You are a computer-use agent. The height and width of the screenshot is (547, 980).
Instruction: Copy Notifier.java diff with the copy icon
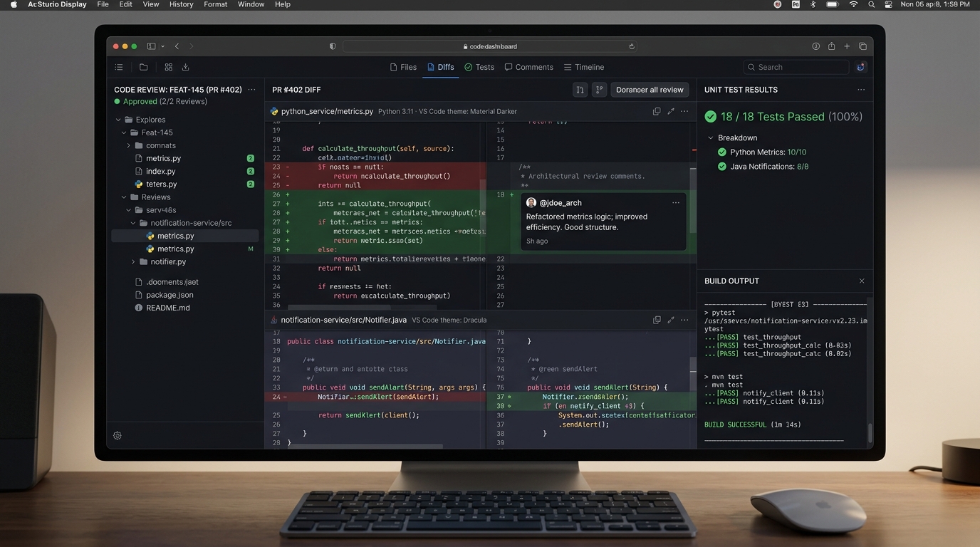coord(657,320)
